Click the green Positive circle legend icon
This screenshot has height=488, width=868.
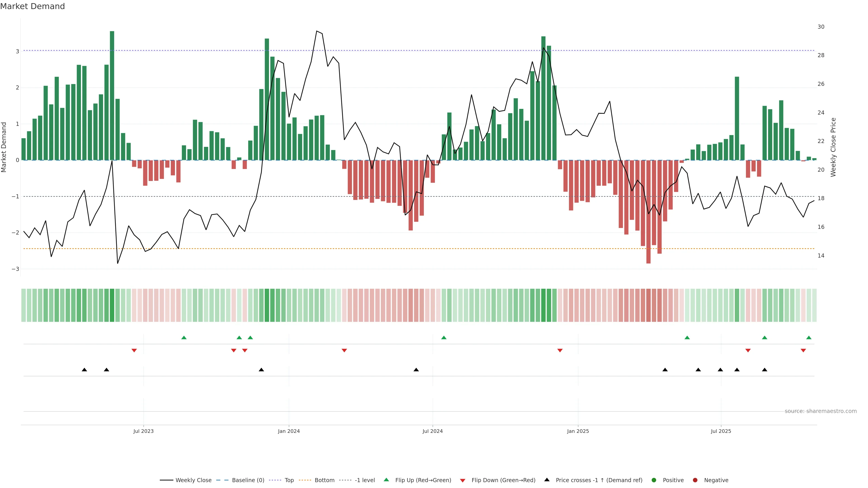tap(654, 480)
